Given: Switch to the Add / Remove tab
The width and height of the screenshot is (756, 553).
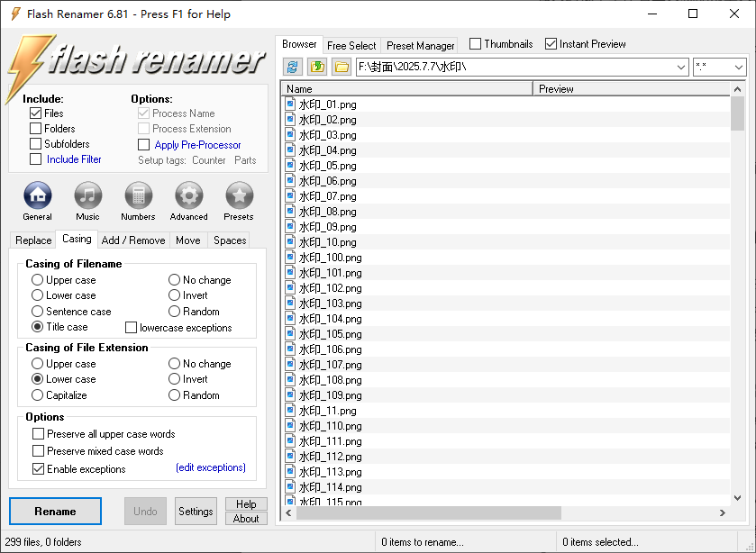Looking at the screenshot, I should tap(133, 240).
